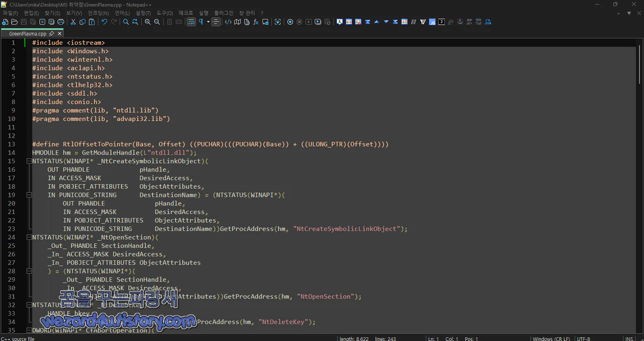Click the Run macro multiple times icon

pos(318,22)
